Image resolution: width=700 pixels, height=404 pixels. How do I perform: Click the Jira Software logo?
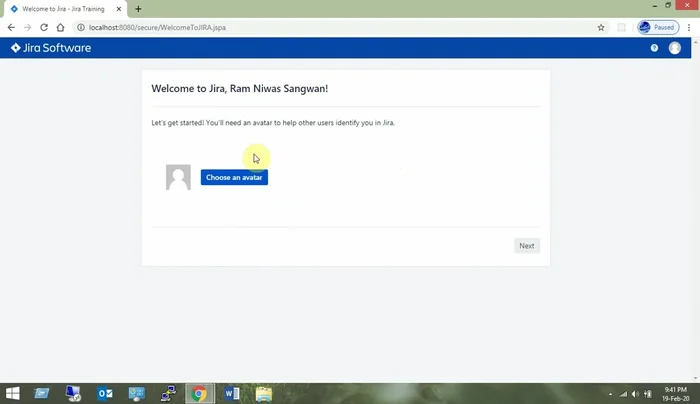point(51,48)
